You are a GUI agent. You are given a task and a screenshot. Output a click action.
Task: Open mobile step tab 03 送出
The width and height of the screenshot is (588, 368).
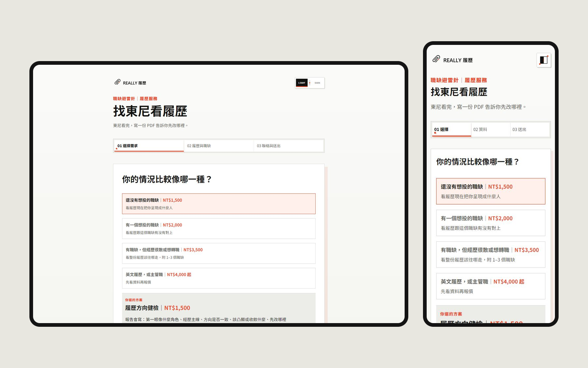[x=530, y=130]
